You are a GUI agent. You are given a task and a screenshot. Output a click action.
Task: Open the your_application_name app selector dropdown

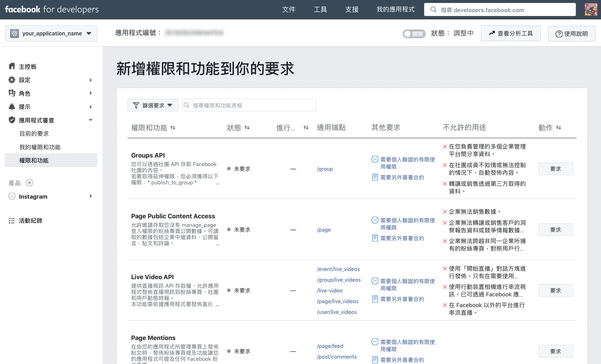point(51,33)
